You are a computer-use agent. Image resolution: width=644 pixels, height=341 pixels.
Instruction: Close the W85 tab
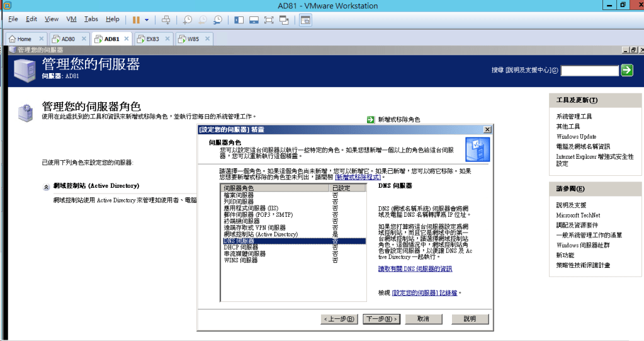pos(208,38)
